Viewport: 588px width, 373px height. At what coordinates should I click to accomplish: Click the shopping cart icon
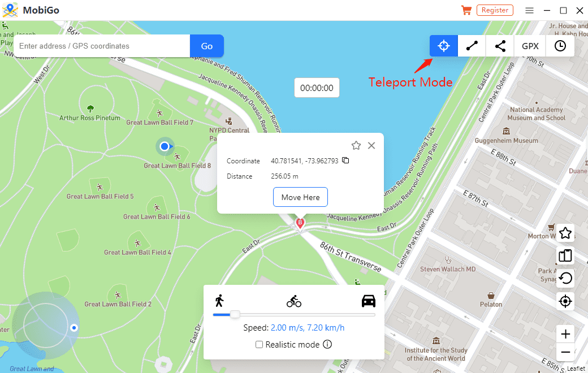point(466,10)
